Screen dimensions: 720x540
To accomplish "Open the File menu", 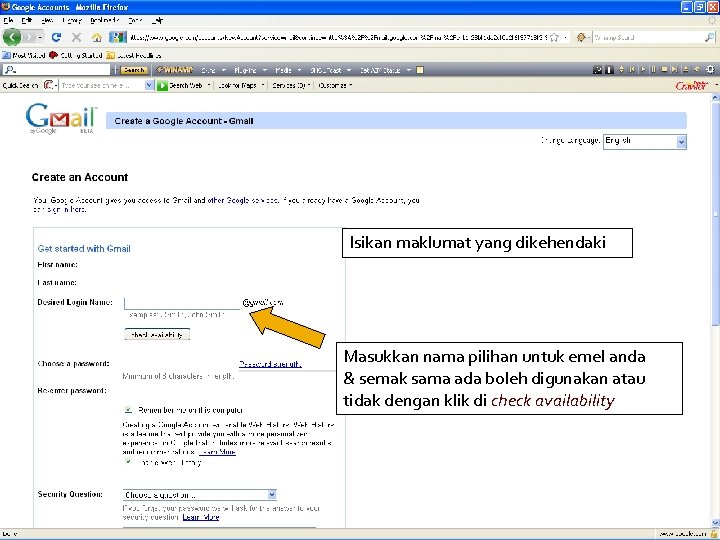I will pos(8,20).
